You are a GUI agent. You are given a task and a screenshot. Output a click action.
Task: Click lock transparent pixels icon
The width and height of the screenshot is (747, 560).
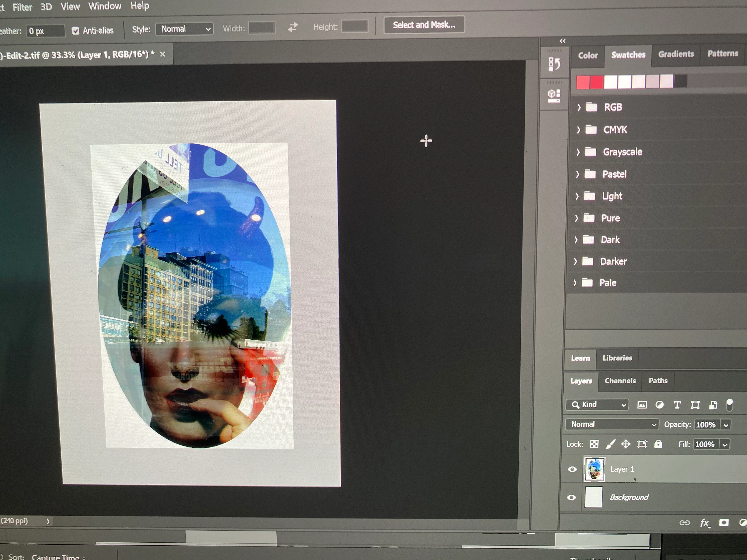(x=594, y=444)
